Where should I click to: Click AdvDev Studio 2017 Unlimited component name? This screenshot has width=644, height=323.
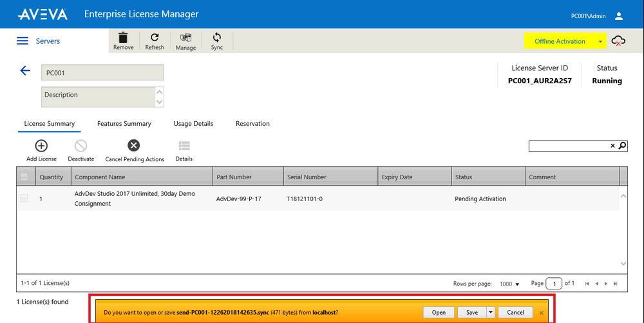point(135,199)
